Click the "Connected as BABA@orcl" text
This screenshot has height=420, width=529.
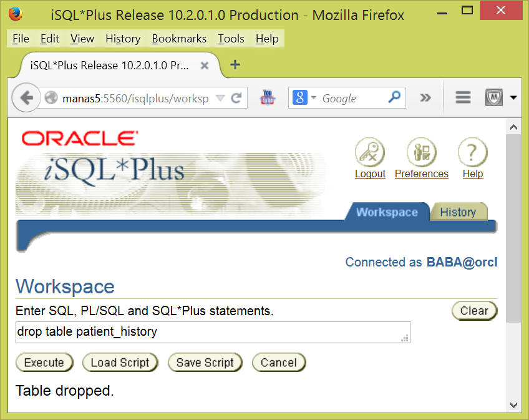click(x=421, y=262)
